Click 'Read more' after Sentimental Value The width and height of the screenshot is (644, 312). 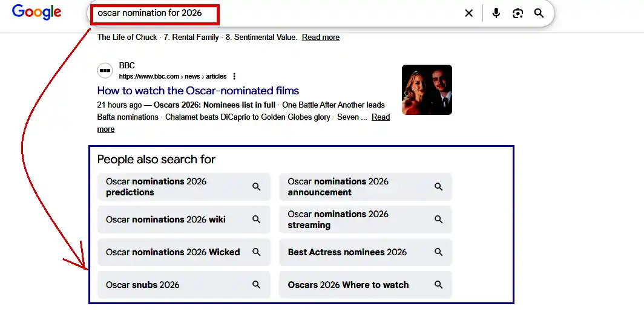pyautogui.click(x=321, y=37)
